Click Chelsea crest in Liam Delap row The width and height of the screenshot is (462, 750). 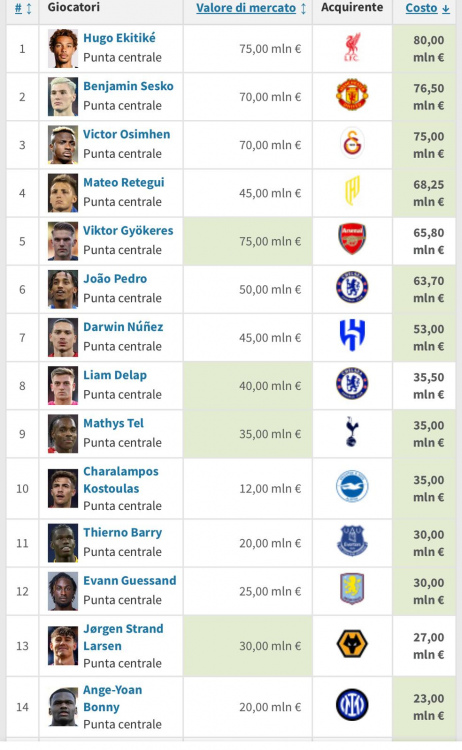pyautogui.click(x=352, y=383)
